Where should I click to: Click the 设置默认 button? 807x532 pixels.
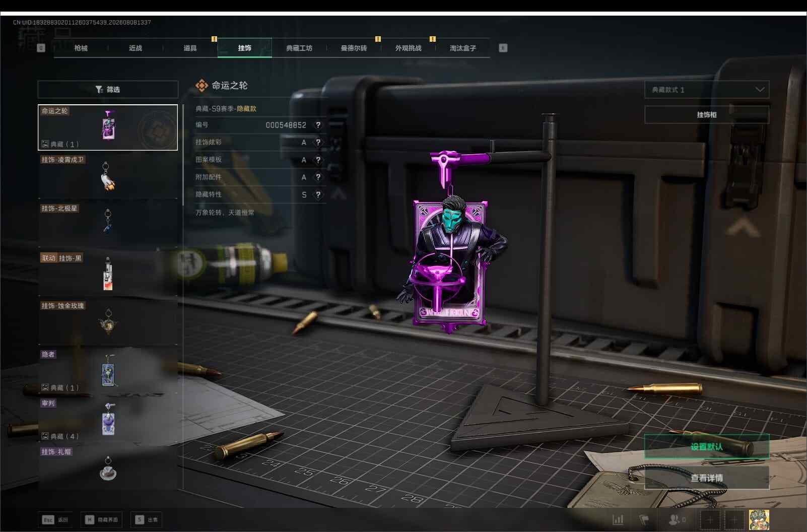pos(707,446)
